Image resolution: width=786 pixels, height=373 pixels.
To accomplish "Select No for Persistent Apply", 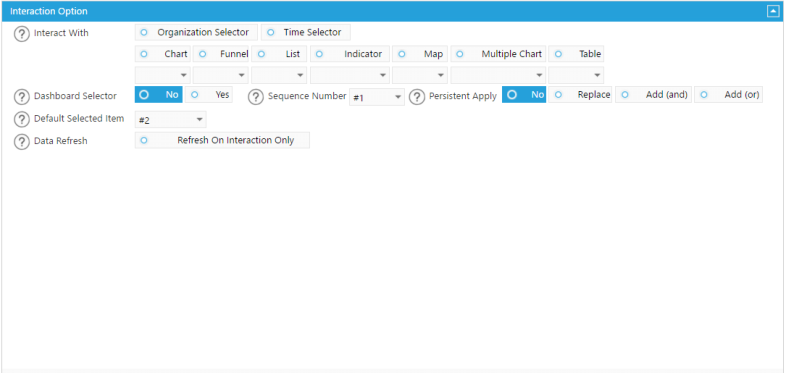I will click(x=524, y=94).
